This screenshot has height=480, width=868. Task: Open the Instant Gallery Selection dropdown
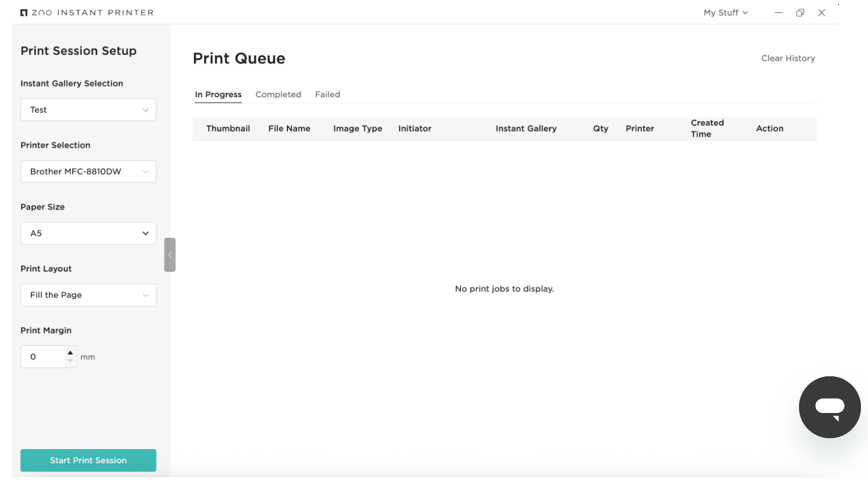click(88, 110)
